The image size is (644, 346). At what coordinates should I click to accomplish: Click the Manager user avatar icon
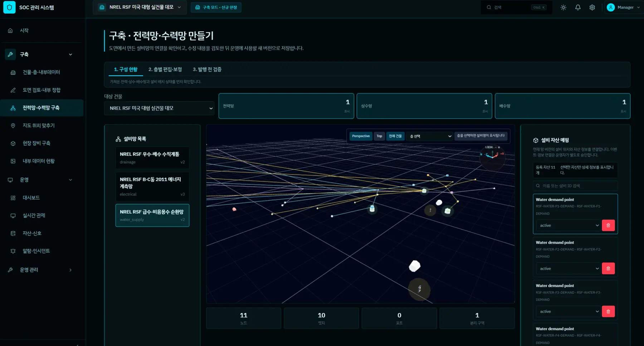point(611,8)
